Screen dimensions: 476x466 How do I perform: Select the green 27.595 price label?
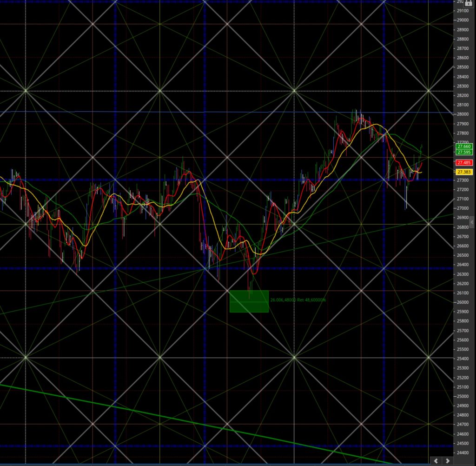[x=464, y=152]
